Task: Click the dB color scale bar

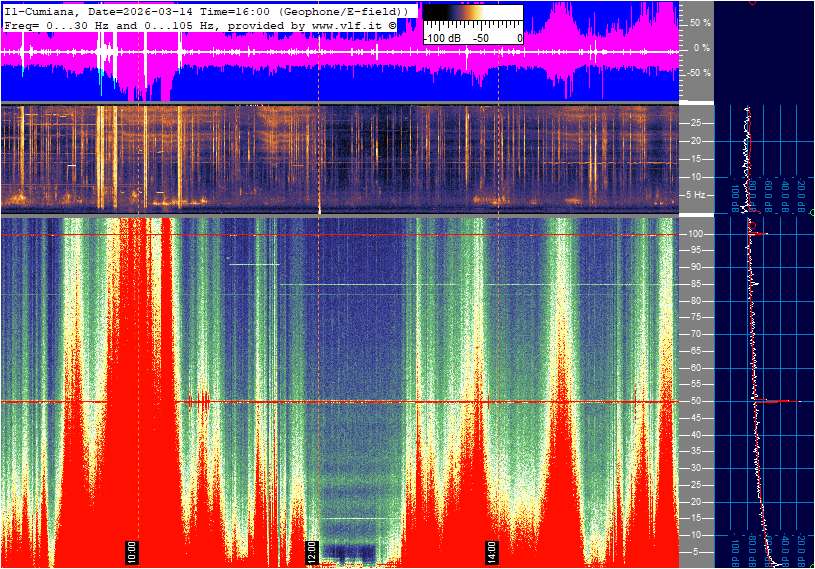Action: pyautogui.click(x=472, y=16)
